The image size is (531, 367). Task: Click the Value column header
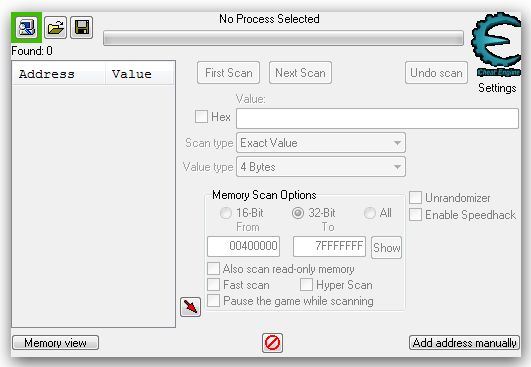pyautogui.click(x=140, y=73)
